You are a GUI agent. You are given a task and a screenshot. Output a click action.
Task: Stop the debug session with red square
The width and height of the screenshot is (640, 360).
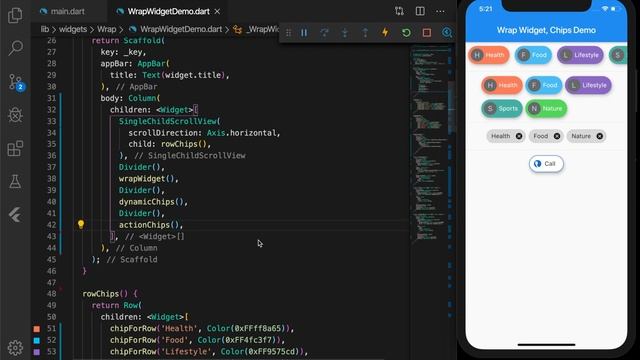pos(427,33)
